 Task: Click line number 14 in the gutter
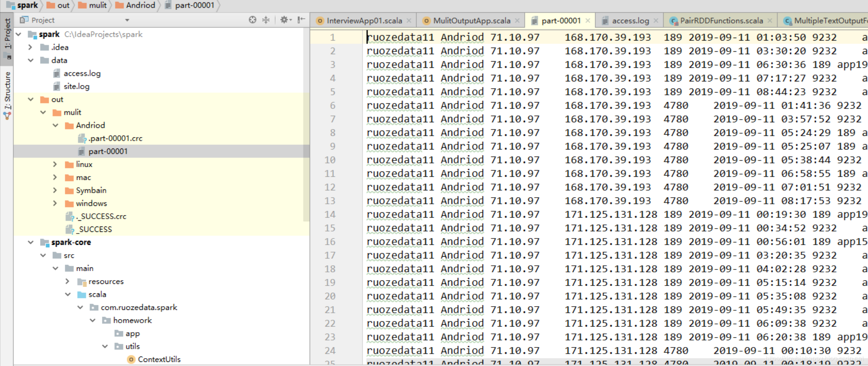click(x=330, y=215)
